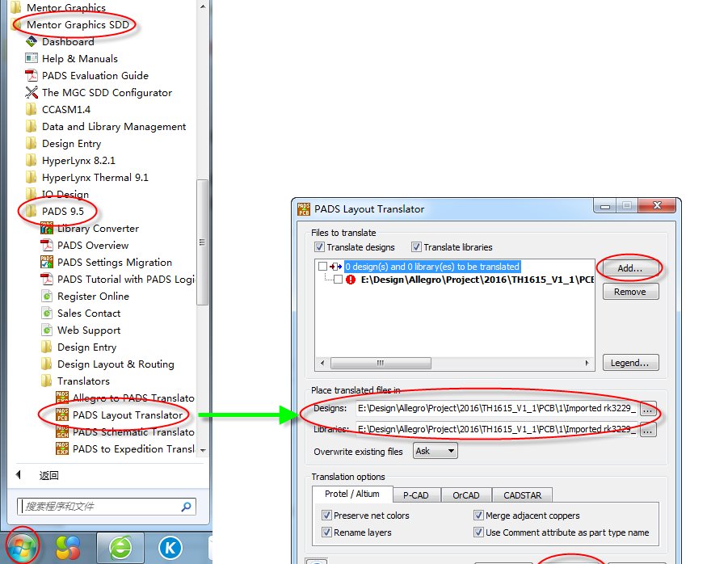Disable Merge adjacent coppers option
728x564 pixels.
pyautogui.click(x=479, y=516)
